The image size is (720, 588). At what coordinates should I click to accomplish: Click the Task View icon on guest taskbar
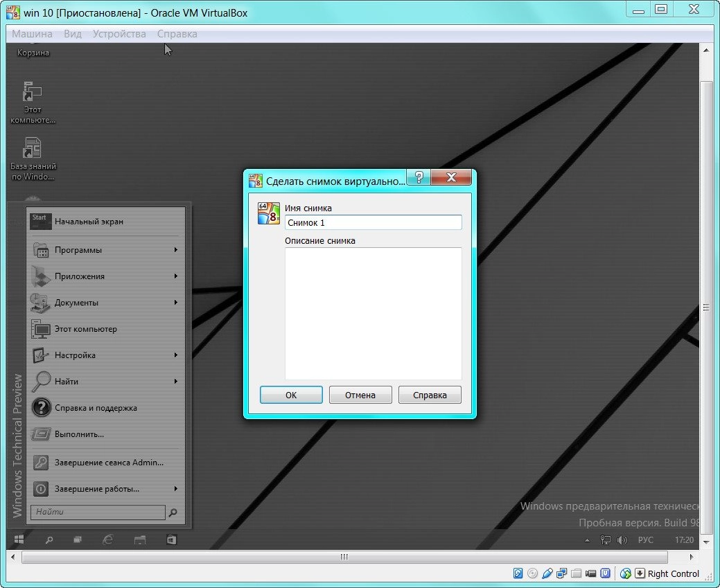point(77,540)
